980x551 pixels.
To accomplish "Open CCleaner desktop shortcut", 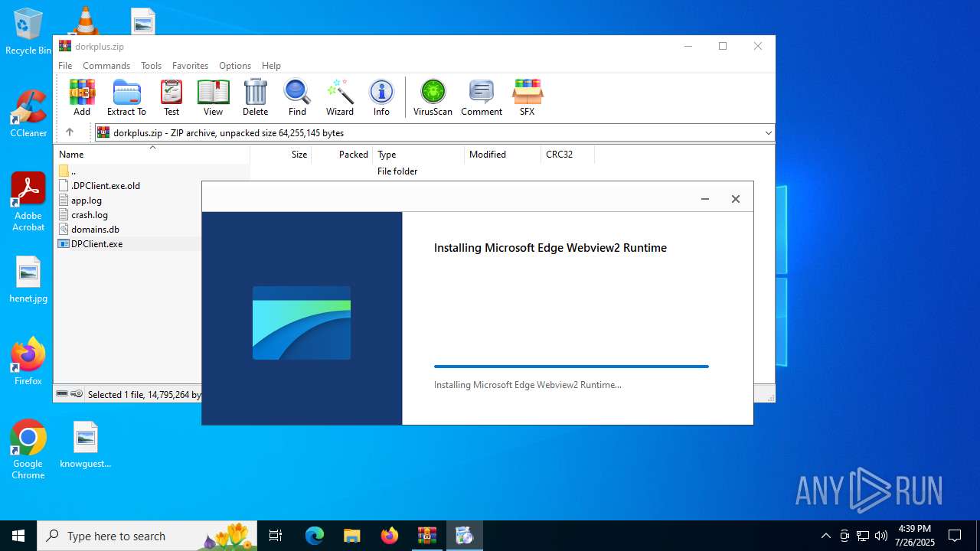I will 28,114.
